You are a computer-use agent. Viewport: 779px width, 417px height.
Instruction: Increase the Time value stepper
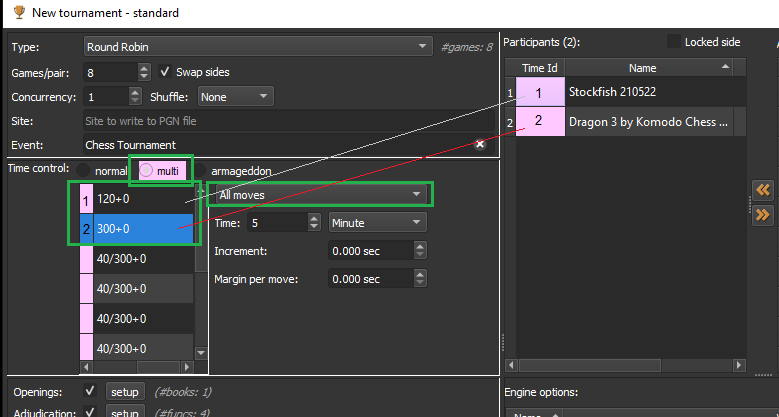314,219
